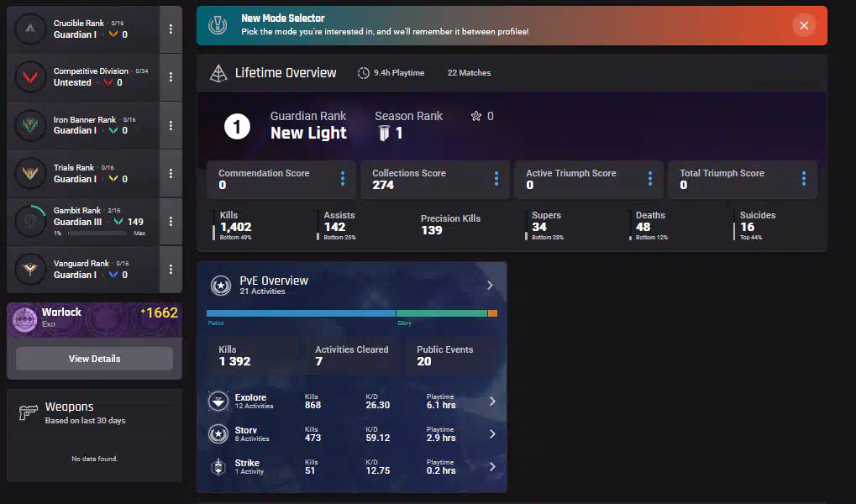Click the Vanguard Rank emblem icon
This screenshot has width=856, height=504.
tap(30, 269)
